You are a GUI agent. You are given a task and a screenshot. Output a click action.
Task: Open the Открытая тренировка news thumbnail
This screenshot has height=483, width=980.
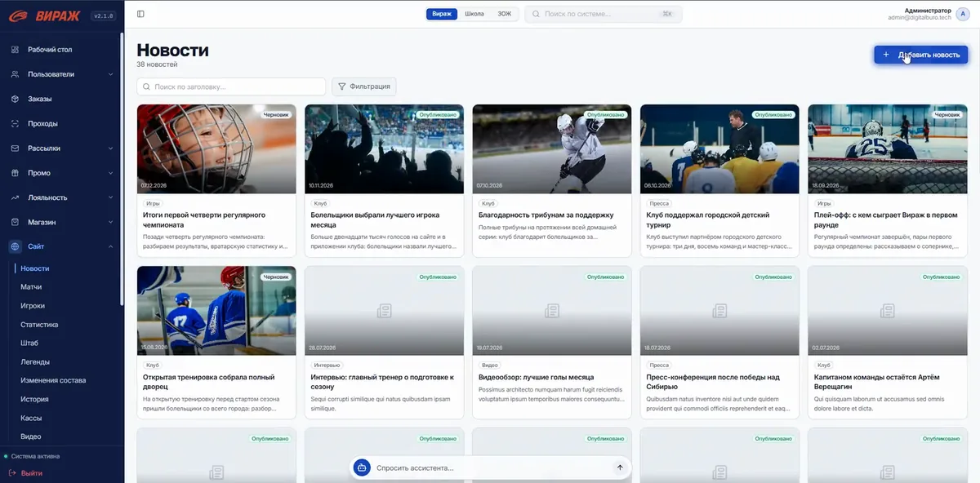(216, 311)
